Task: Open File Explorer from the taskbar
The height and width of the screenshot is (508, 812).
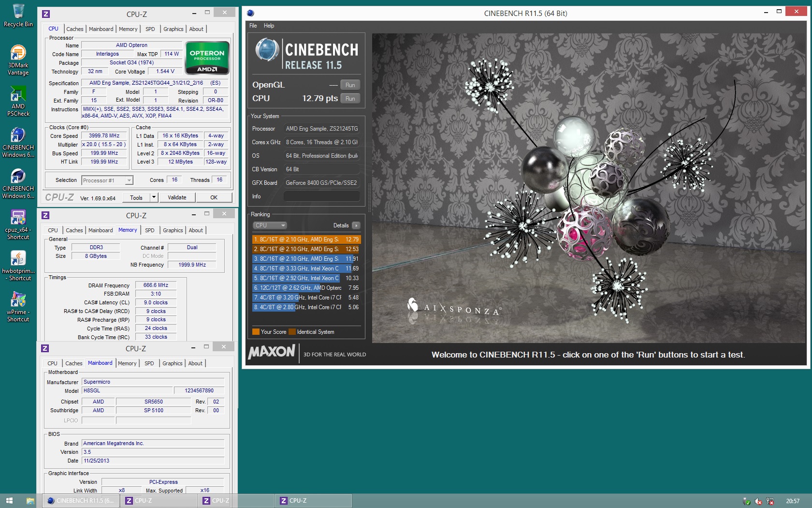Action: (30, 501)
